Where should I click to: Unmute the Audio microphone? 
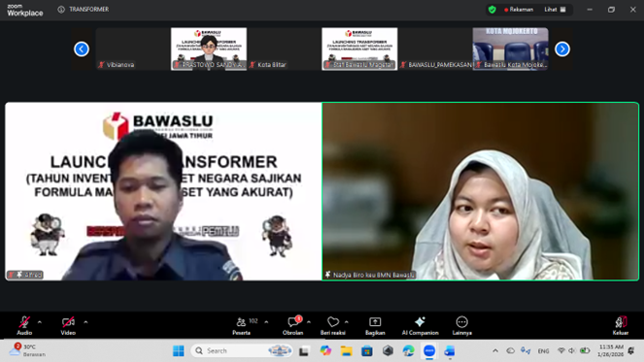point(24,326)
